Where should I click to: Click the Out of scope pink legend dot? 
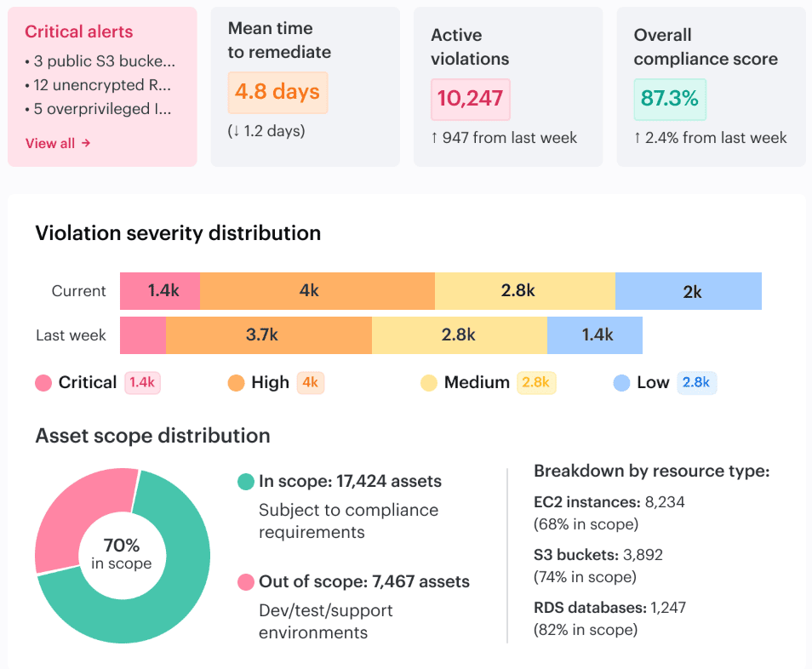tap(245, 582)
